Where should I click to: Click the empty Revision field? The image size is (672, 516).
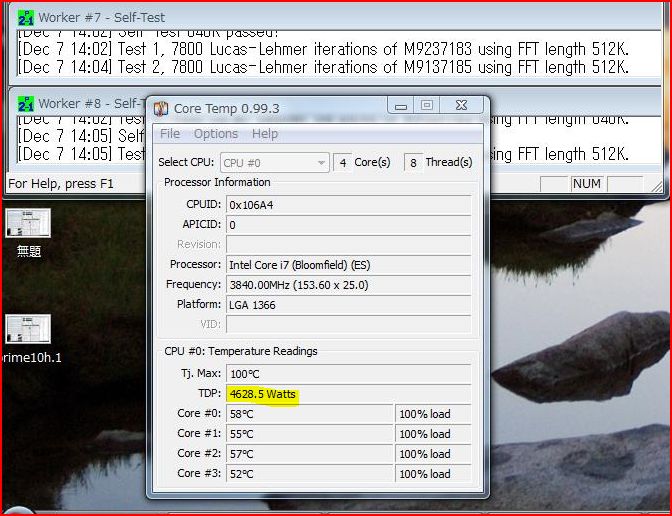pos(348,245)
